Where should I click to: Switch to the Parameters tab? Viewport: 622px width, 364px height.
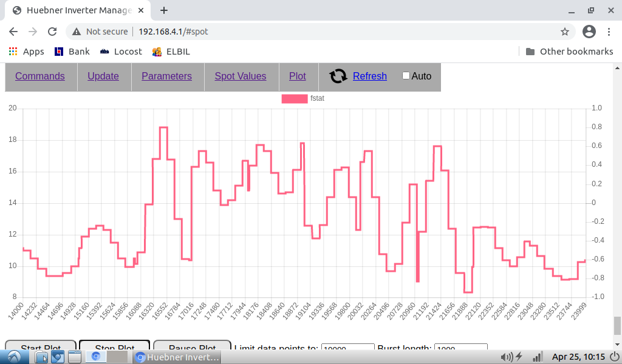pos(166,76)
